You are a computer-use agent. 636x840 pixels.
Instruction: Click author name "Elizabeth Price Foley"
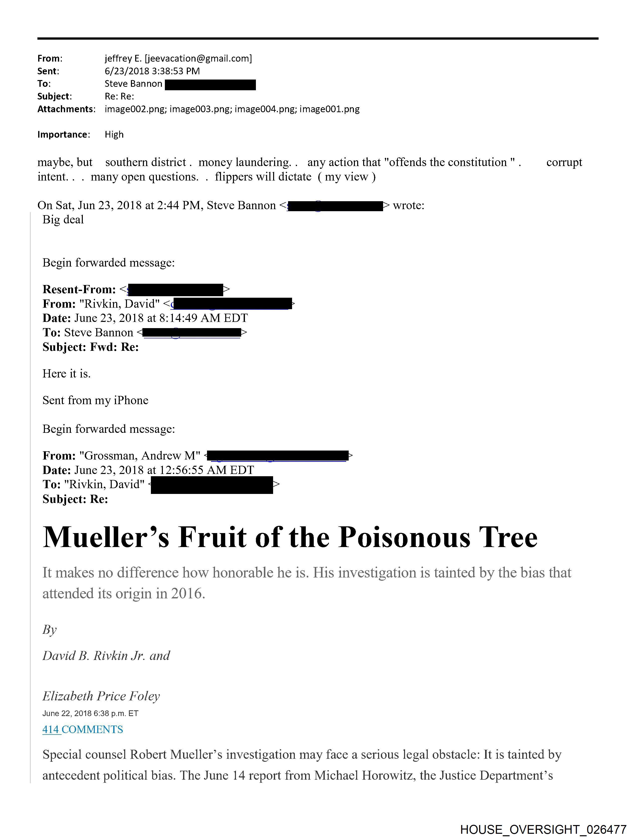coord(101,696)
